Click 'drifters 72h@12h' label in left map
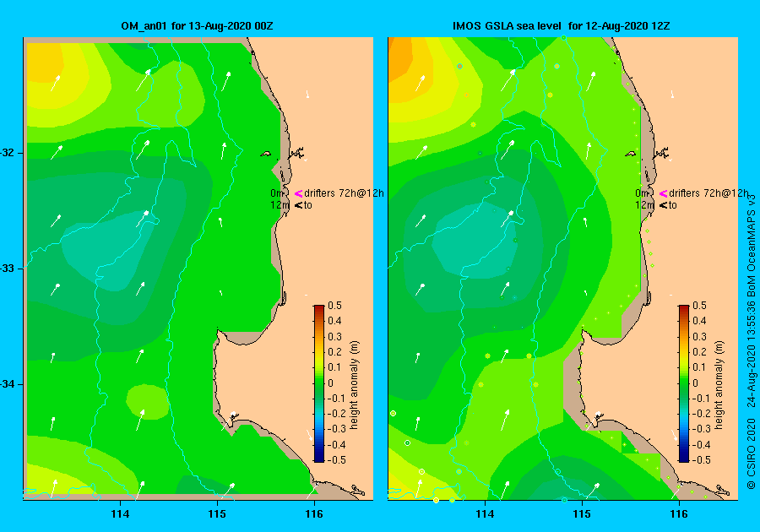760x532 pixels. click(x=344, y=193)
